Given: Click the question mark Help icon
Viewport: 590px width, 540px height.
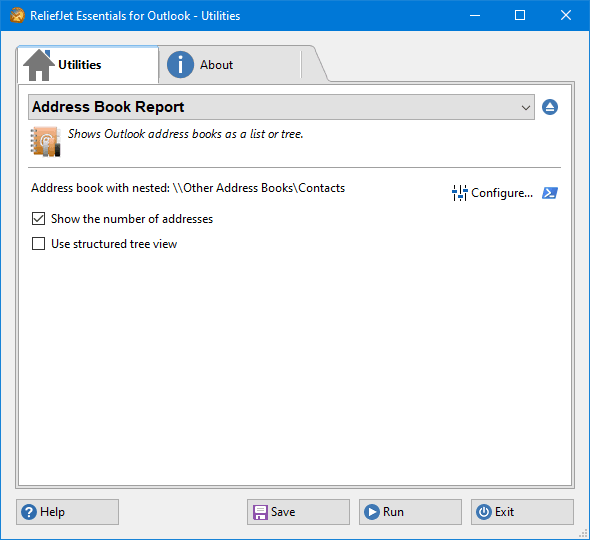Looking at the screenshot, I should [x=29, y=512].
